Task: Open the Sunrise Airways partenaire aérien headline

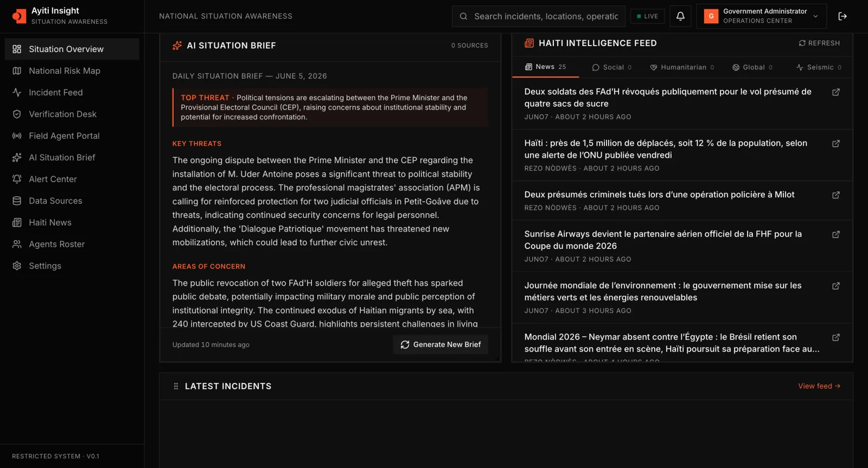Action: click(663, 240)
